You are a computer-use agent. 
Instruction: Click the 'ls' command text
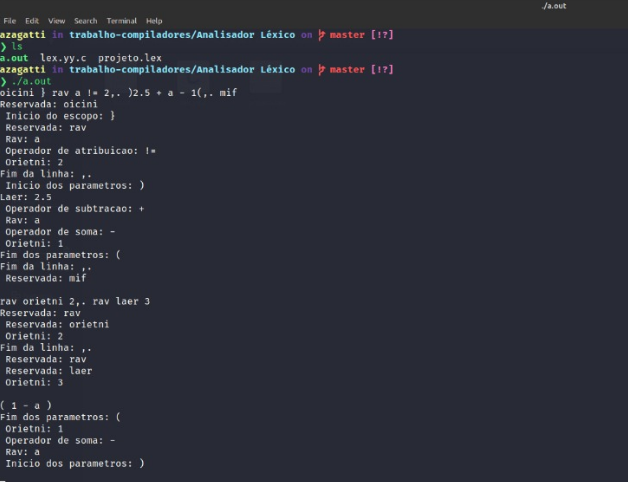17,46
